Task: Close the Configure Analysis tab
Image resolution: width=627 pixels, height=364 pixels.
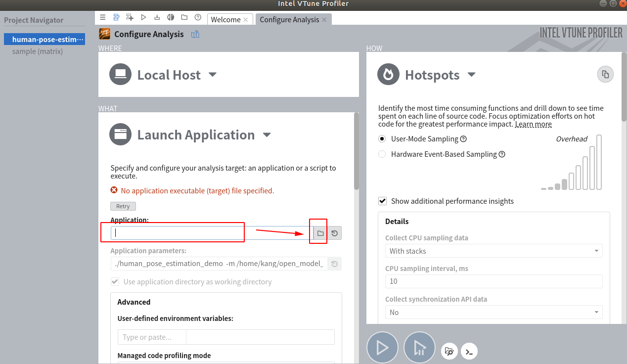Action: tap(324, 20)
